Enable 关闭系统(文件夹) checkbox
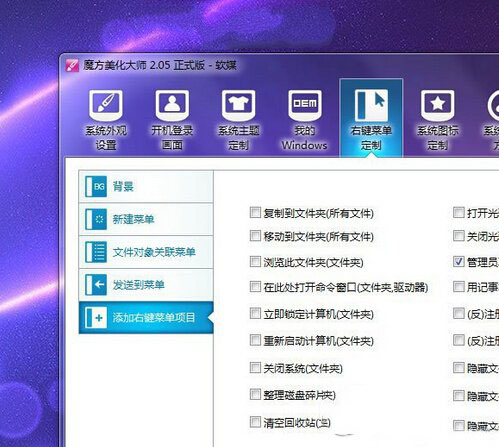The image size is (499, 447). tap(255, 368)
